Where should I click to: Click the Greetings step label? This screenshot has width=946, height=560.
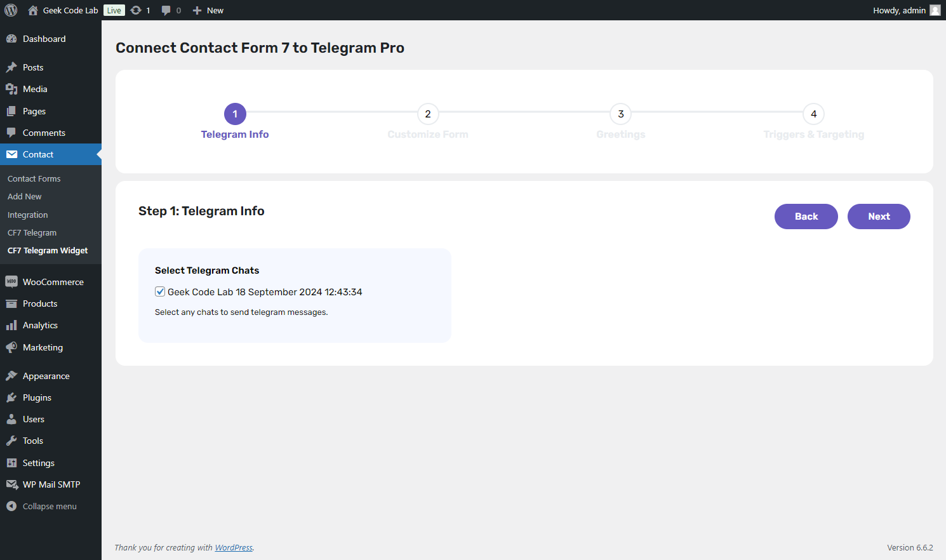tap(621, 135)
